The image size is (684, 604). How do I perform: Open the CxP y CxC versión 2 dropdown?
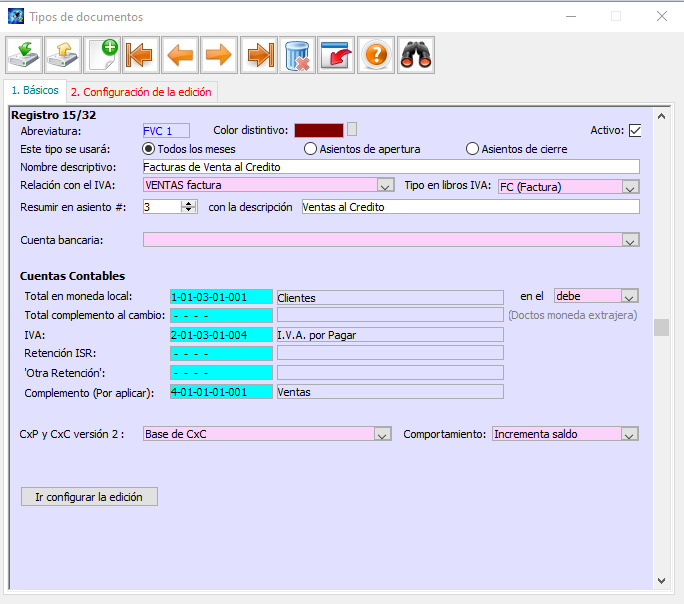point(382,434)
